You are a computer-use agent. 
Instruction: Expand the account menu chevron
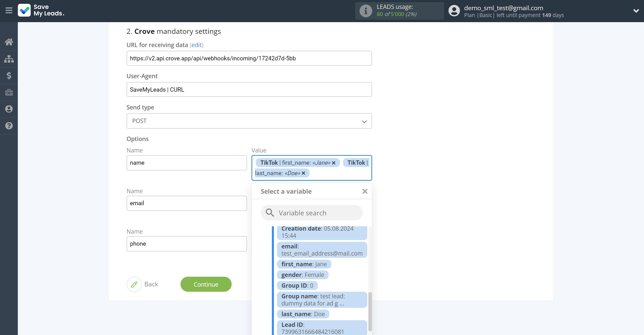pos(636,11)
